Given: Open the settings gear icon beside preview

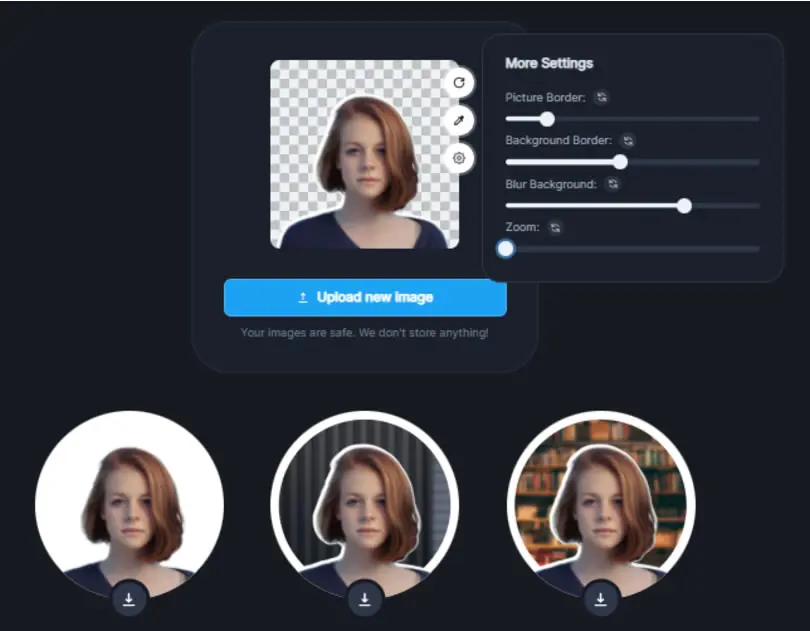Looking at the screenshot, I should click(459, 158).
